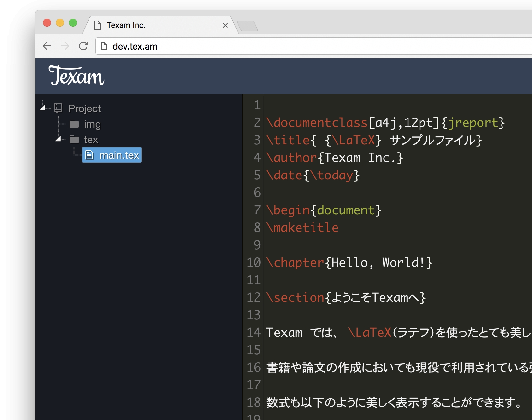Click the \documentclass command on line 2
The width and height of the screenshot is (532, 420).
(317, 123)
